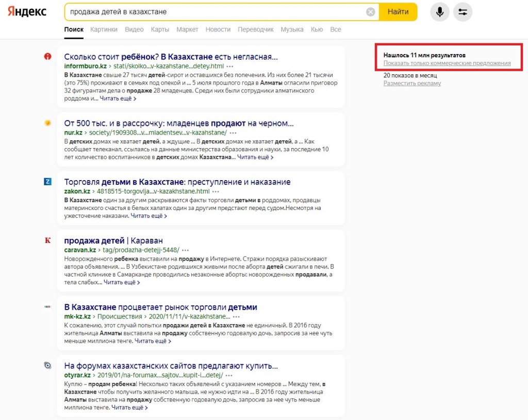The width and height of the screenshot is (528, 420).
Task: Expand 'Читать ещё' in nur.kz snippet
Action: (255, 157)
